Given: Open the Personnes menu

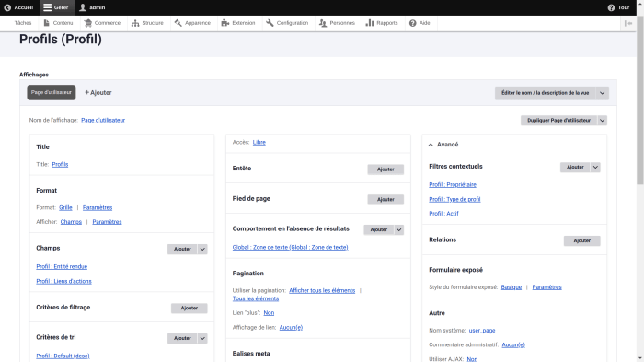Looking at the screenshot, I should point(337,23).
